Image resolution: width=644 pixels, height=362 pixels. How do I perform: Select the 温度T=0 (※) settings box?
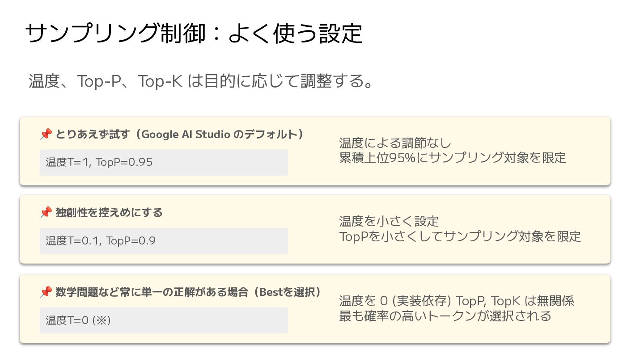point(164,320)
